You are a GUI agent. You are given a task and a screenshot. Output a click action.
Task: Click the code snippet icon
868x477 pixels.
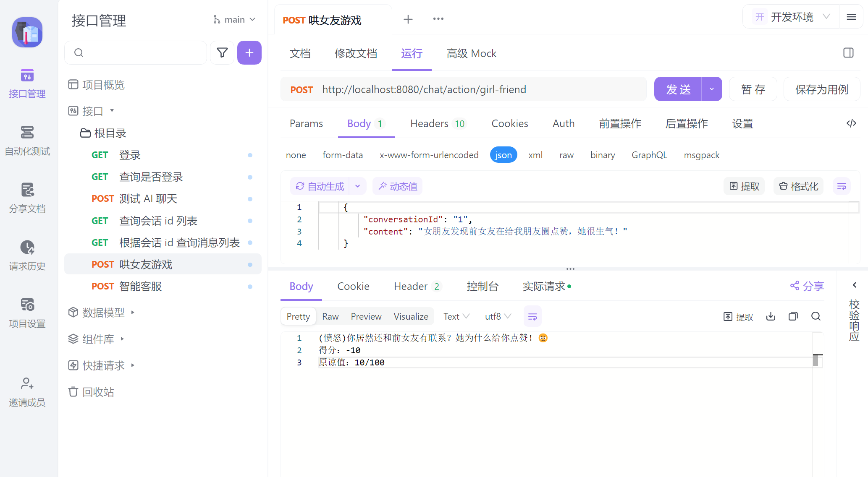851,123
